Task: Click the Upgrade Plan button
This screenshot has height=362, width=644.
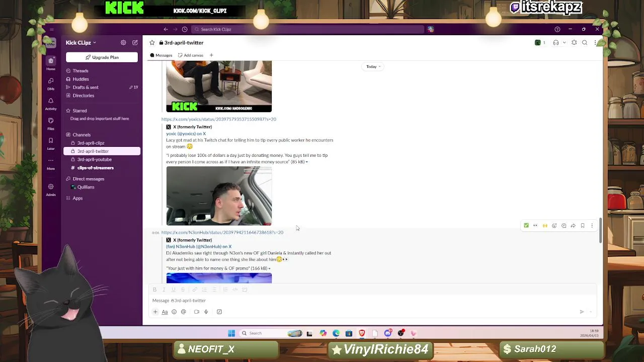Action: pyautogui.click(x=102, y=57)
